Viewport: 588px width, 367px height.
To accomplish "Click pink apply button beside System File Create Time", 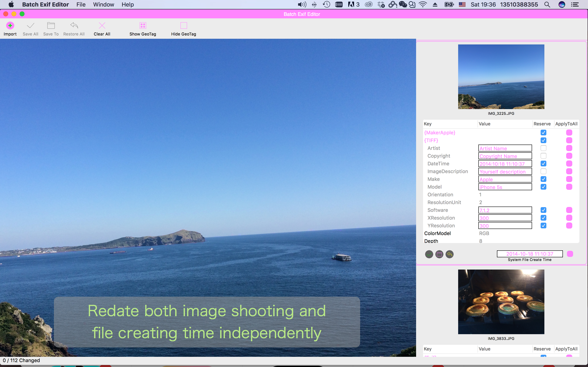I will click(570, 254).
